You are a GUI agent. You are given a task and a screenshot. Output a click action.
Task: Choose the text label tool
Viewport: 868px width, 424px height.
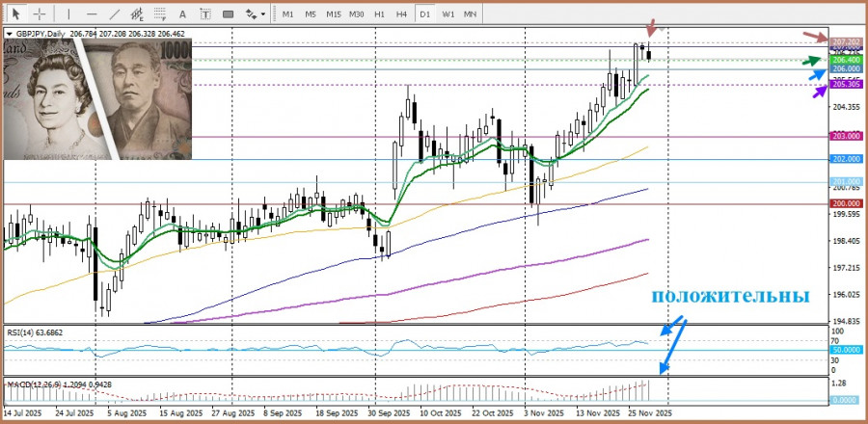point(205,14)
